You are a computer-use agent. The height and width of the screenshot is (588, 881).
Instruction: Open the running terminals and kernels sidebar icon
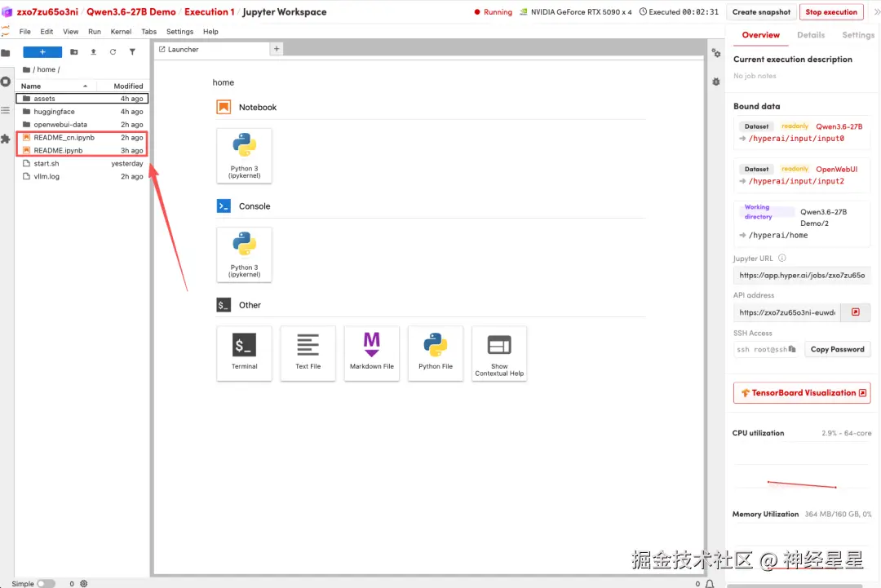(6, 82)
